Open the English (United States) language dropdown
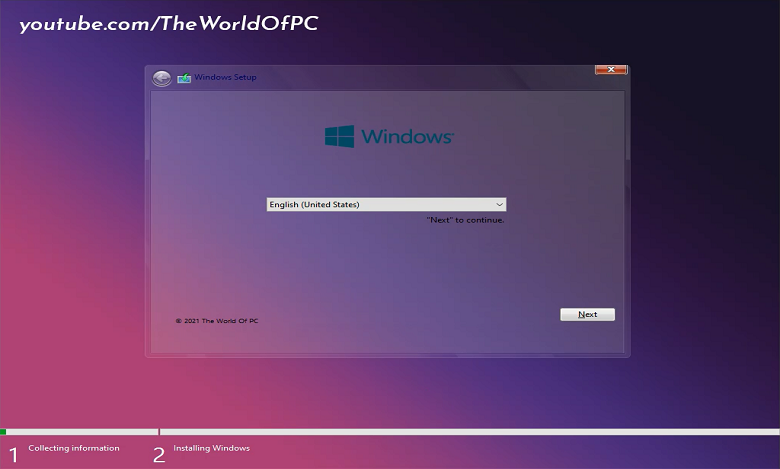Viewport: 780px width, 469px height. pos(387,204)
